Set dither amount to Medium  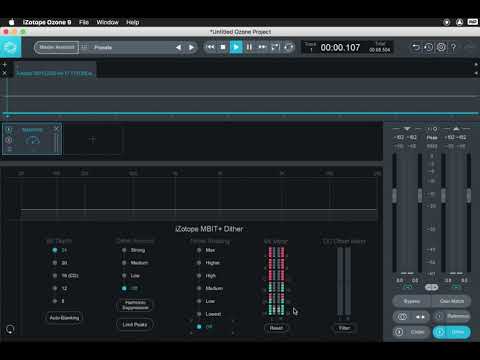coord(135,263)
